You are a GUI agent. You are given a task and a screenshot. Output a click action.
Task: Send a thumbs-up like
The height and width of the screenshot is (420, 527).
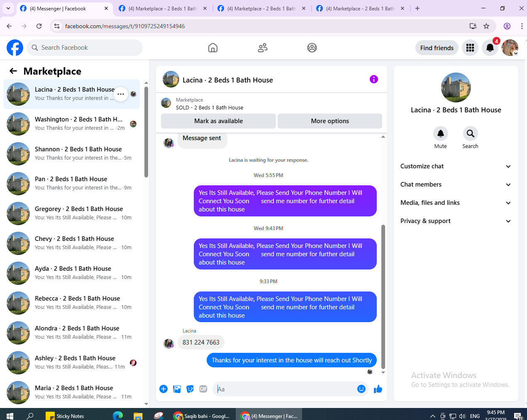(378, 389)
